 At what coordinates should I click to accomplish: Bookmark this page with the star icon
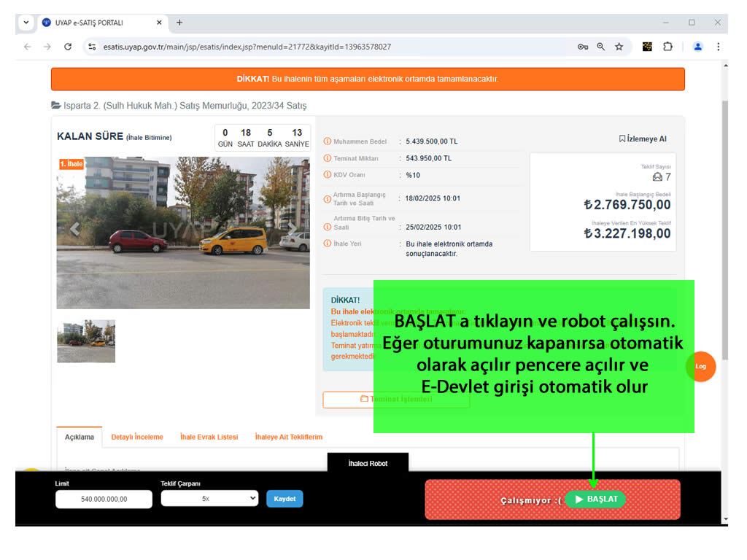pyautogui.click(x=619, y=47)
